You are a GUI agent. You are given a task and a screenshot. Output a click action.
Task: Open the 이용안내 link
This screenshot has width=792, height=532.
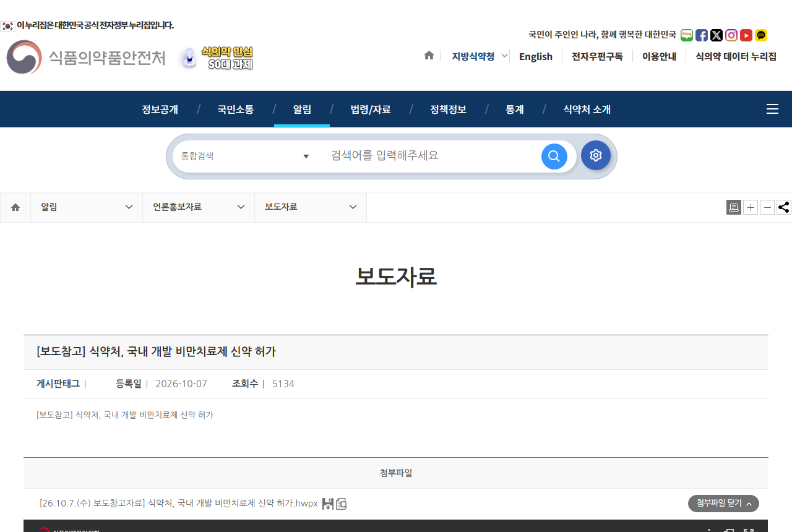point(659,56)
